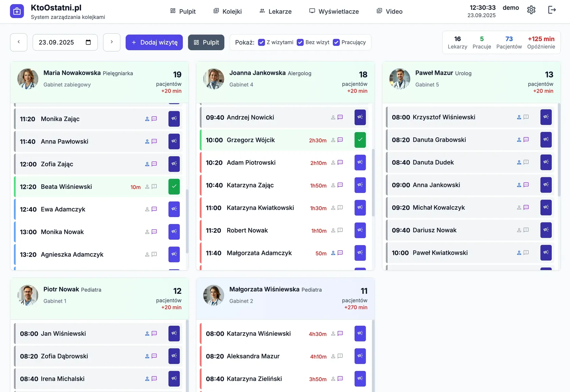The height and width of the screenshot is (392, 570).
Task: Click person icon for Zofia Dąbrowski
Action: click(x=147, y=356)
